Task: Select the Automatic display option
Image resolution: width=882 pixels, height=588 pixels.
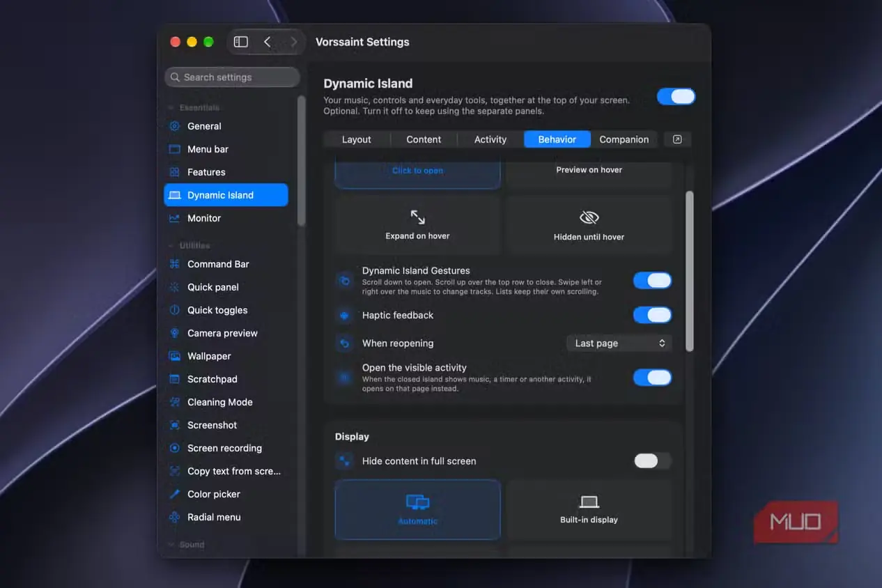Action: click(x=417, y=509)
